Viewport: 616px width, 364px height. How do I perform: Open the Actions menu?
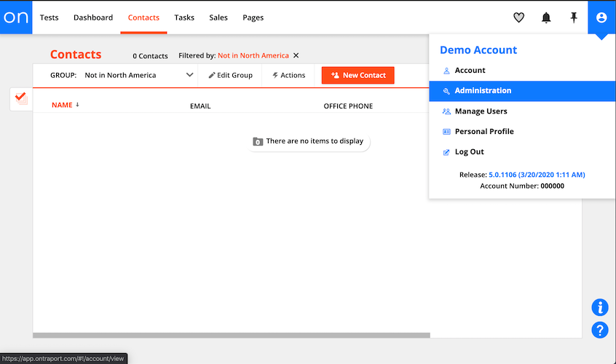pyautogui.click(x=288, y=75)
